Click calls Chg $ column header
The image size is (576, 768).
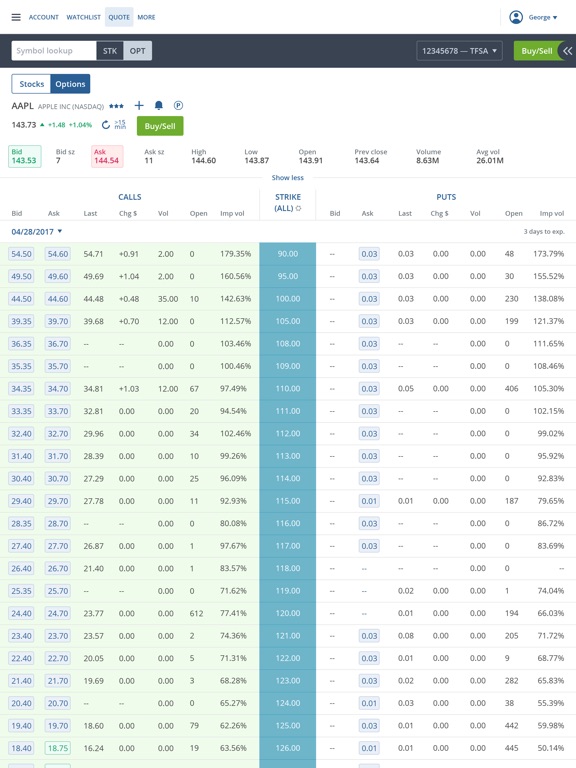(x=128, y=214)
